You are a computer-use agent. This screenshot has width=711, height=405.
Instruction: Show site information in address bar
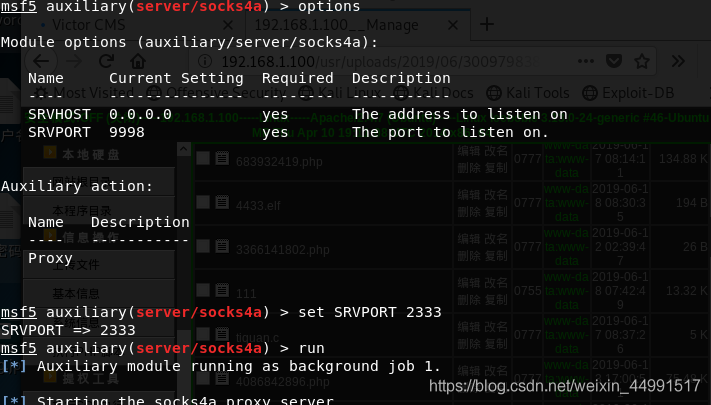[x=205, y=61]
